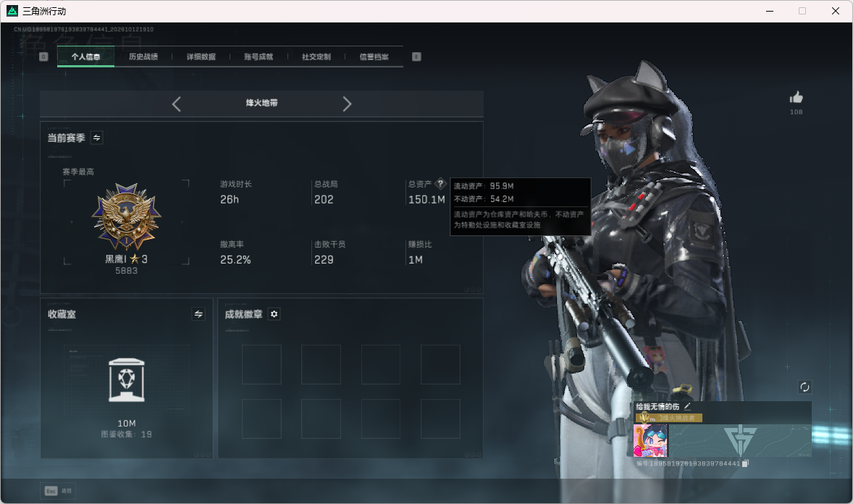This screenshot has width=853, height=504.
Task: Click the 游戏时长 value 26h
Action: 230,200
